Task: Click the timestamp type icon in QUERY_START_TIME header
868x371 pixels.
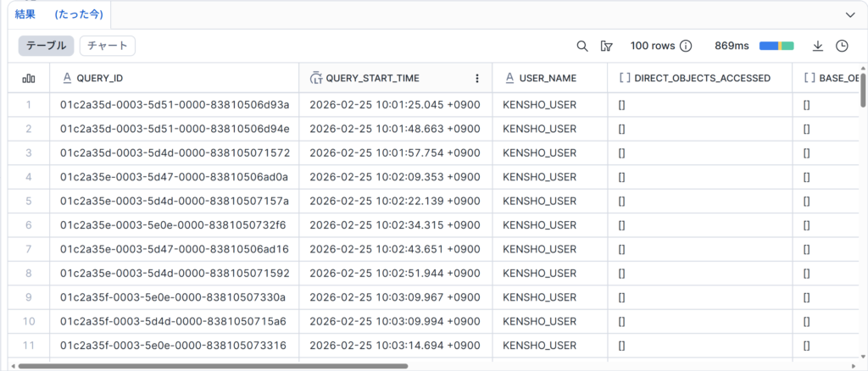Action: click(x=315, y=78)
